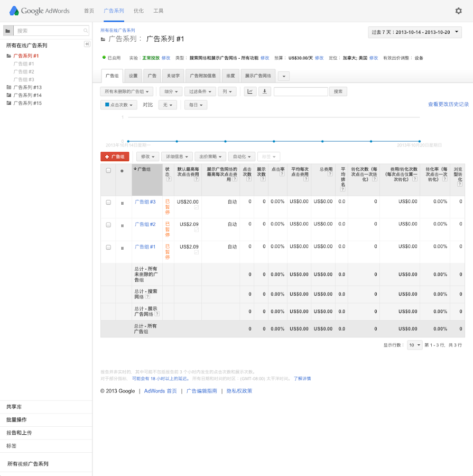The image size is (473, 476).
Task: Expand the 出价策略 dropdown
Action: coord(210,157)
